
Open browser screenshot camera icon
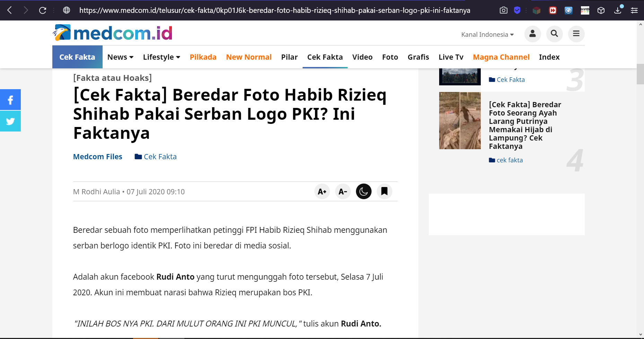pos(503,10)
